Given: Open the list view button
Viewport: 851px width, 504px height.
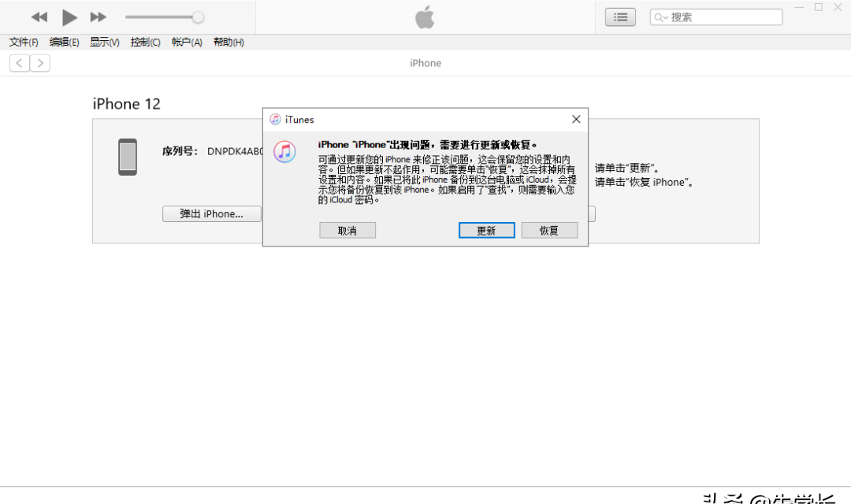Looking at the screenshot, I should (620, 17).
